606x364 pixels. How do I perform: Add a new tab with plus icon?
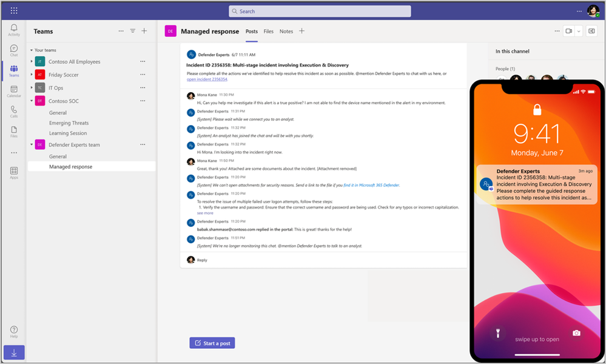pos(302,31)
